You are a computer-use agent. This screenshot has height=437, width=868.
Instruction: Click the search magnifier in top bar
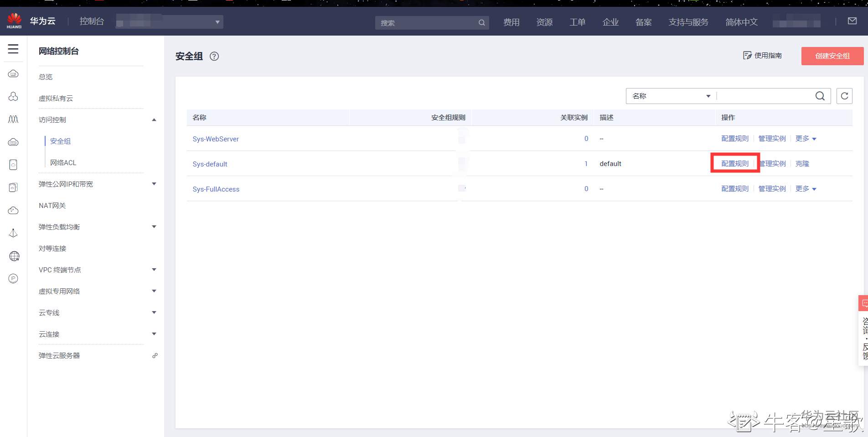pyautogui.click(x=481, y=23)
